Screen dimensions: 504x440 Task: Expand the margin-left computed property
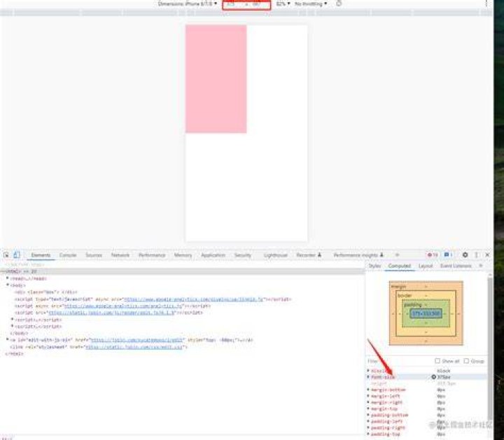click(x=368, y=396)
